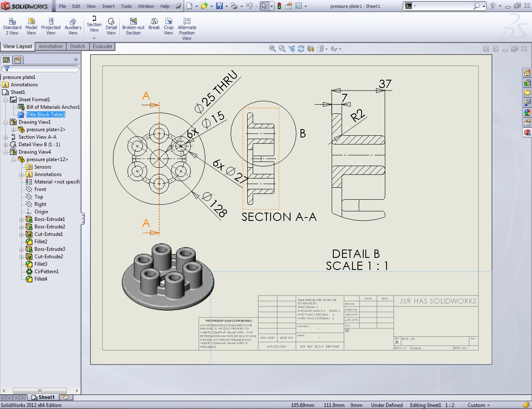Click the Alternate Position View tool
The width and height of the screenshot is (532, 409).
pyautogui.click(x=187, y=28)
